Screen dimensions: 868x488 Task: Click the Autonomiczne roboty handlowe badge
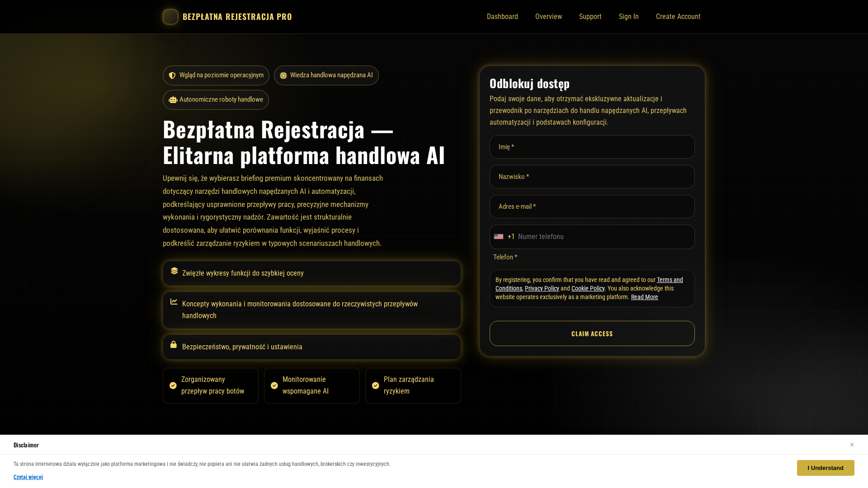pyautogui.click(x=216, y=100)
